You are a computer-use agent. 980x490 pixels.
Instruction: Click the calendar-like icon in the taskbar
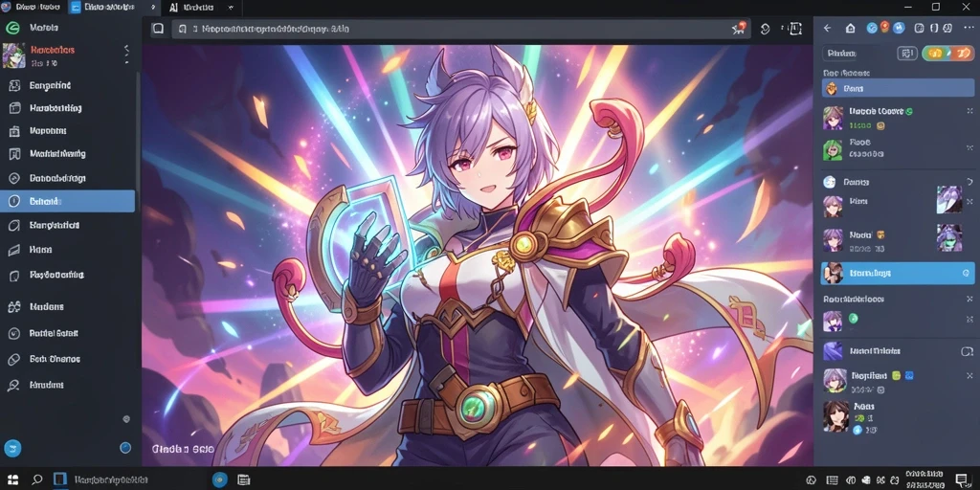[x=244, y=480]
